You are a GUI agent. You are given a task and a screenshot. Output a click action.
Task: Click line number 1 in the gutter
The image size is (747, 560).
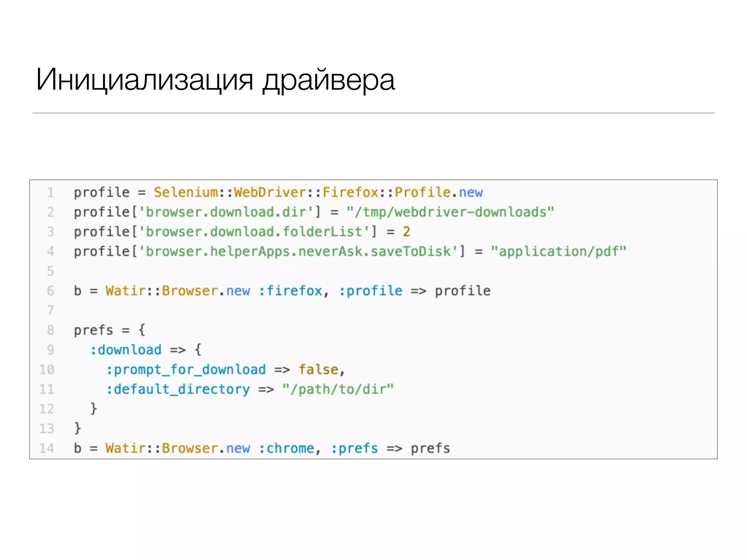51,192
